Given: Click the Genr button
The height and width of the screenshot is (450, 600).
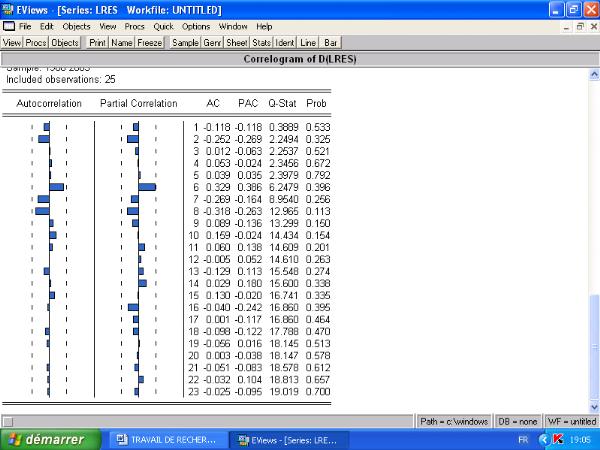Looking at the screenshot, I should (212, 42).
